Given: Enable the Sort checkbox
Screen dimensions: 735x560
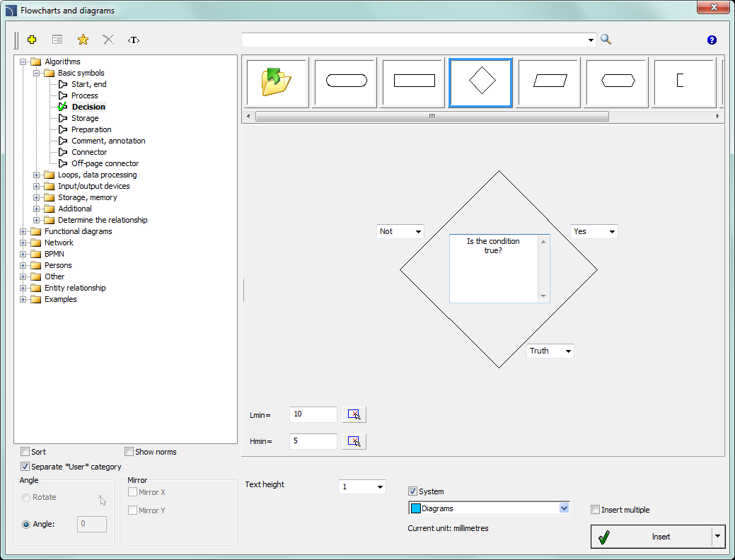Looking at the screenshot, I should [x=25, y=452].
